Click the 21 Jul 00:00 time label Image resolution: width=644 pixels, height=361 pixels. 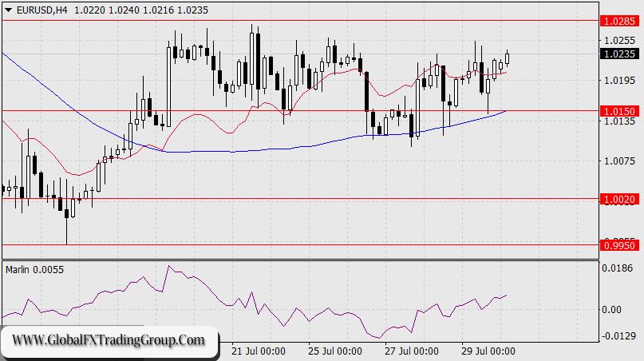point(259,351)
